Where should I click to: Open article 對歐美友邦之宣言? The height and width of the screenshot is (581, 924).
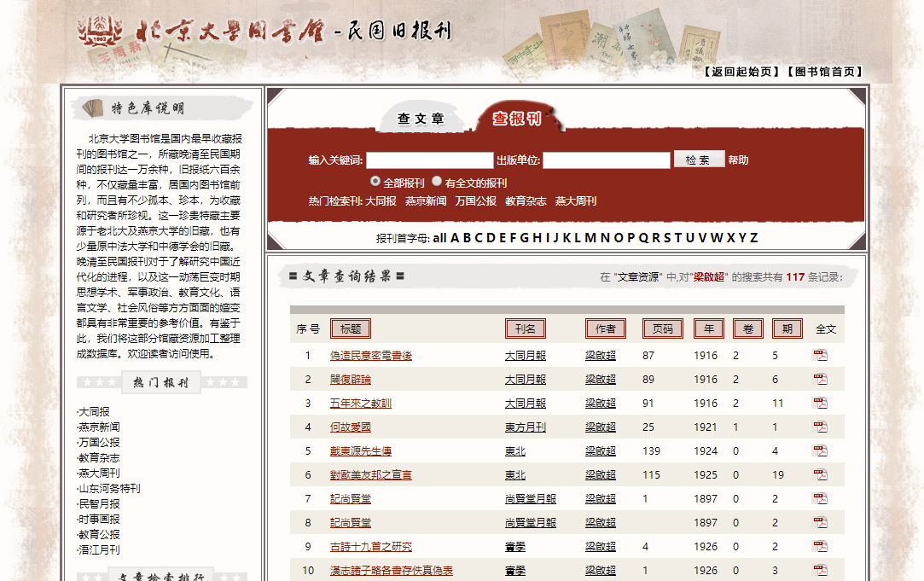pos(370,475)
